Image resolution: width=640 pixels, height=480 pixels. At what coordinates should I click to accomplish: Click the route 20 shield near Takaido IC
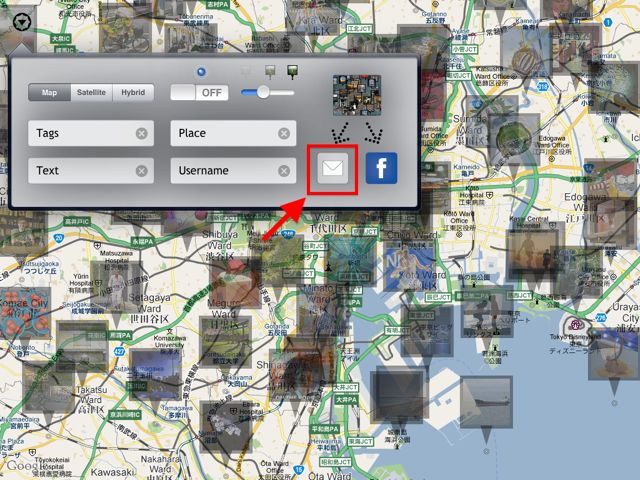pos(59,238)
